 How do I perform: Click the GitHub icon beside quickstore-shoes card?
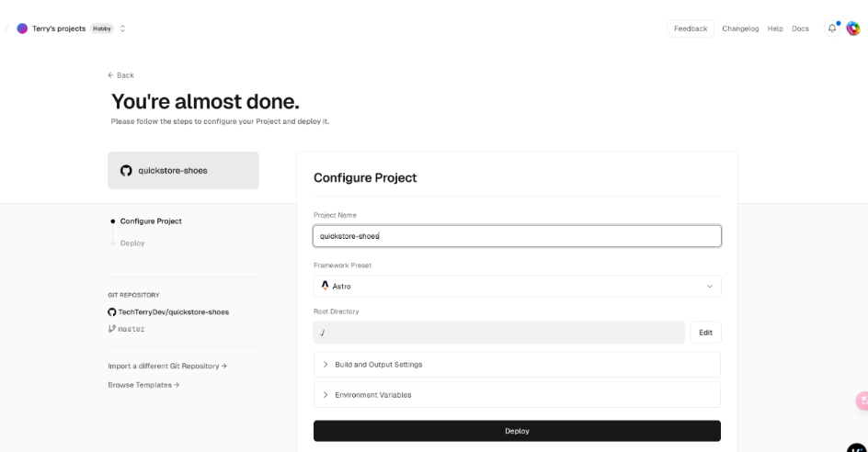point(127,171)
